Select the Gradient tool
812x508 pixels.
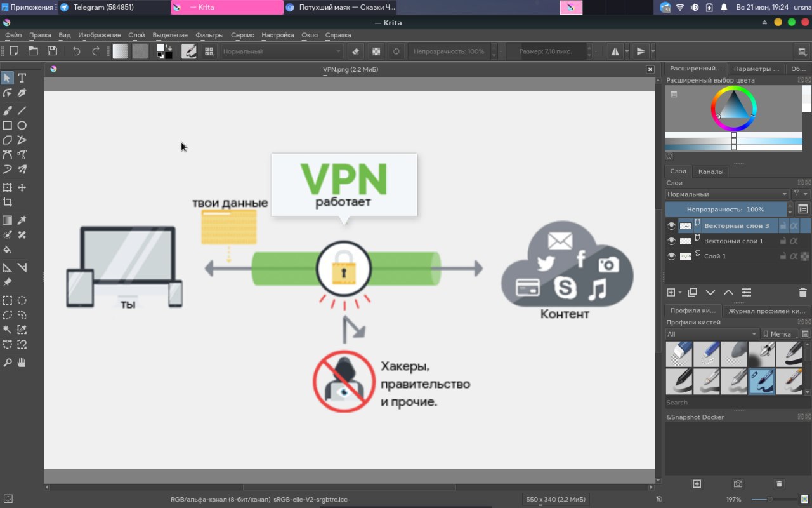(7, 220)
